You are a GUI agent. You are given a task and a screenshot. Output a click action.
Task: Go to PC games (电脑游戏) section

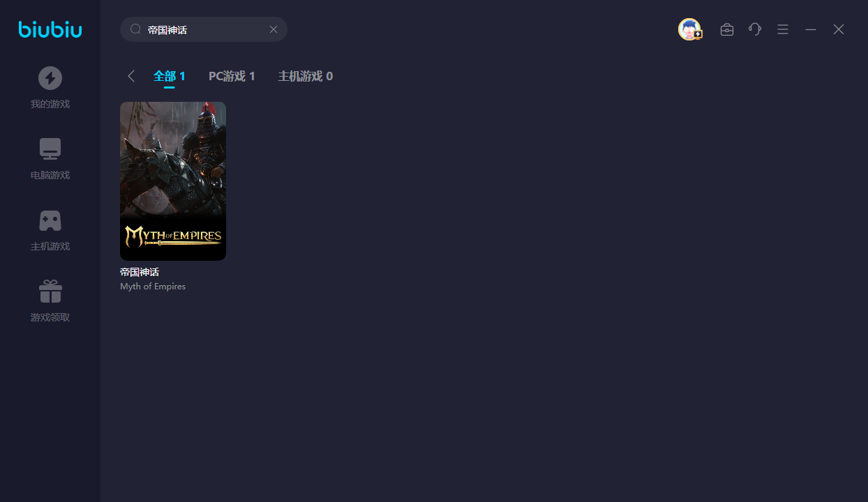50,158
